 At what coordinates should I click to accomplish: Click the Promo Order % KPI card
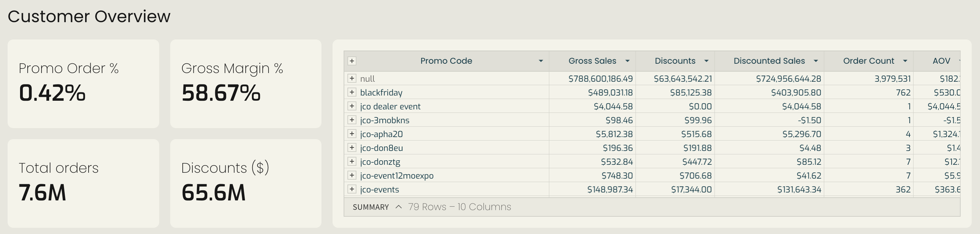83,84
